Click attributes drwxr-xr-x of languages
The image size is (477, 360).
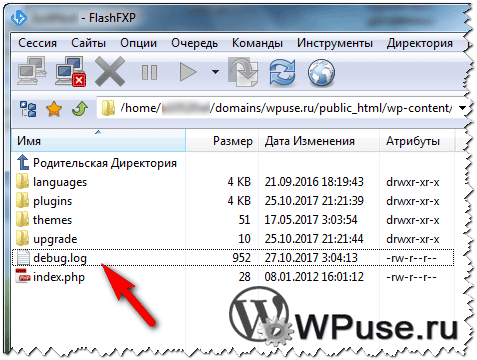[413, 182]
